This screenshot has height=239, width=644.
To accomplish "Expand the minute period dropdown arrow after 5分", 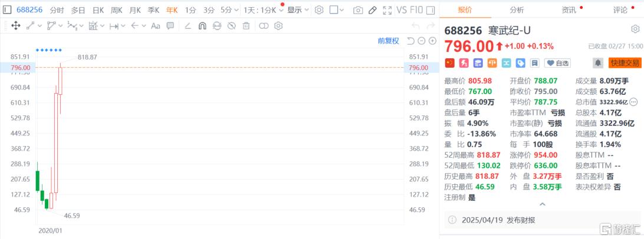I will tap(235, 10).
